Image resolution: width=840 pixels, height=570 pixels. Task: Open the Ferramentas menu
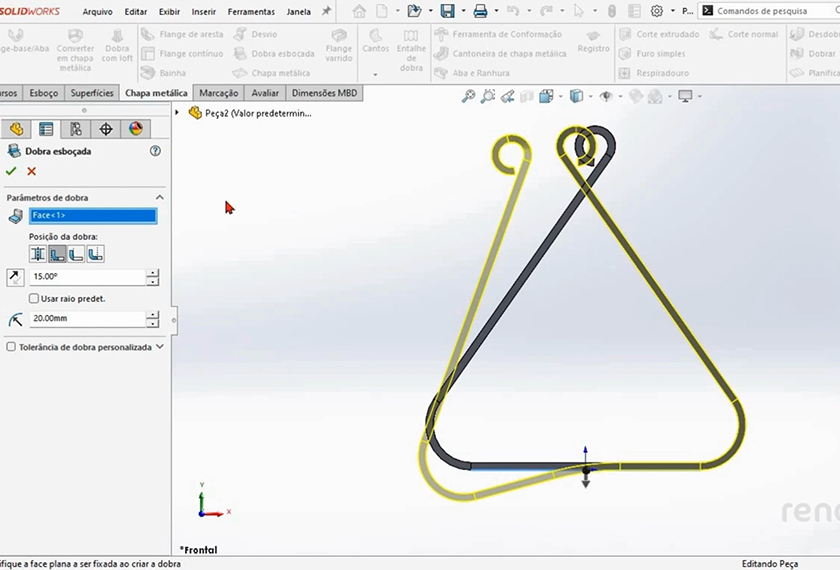pyautogui.click(x=251, y=12)
